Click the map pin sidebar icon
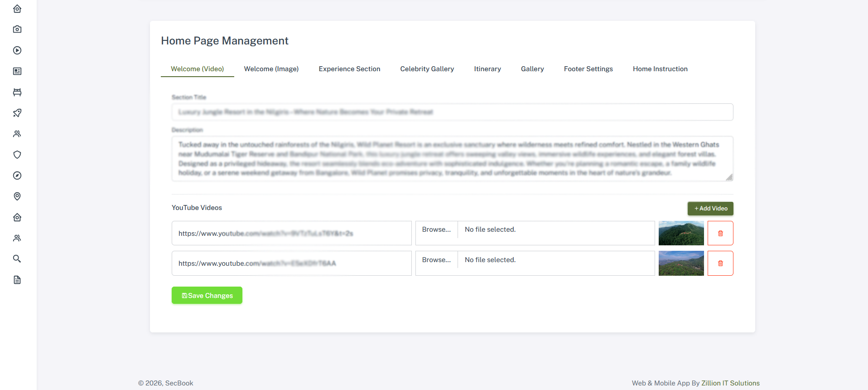 click(x=17, y=196)
